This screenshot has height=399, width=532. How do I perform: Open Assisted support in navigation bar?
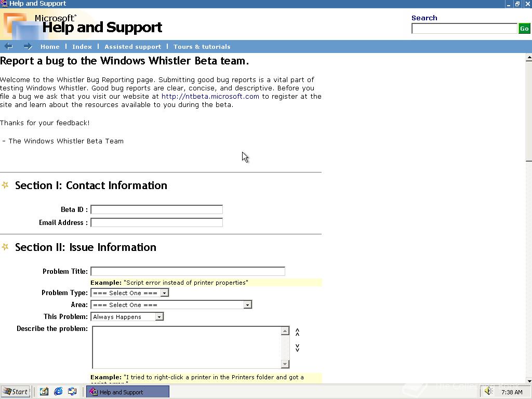point(132,47)
